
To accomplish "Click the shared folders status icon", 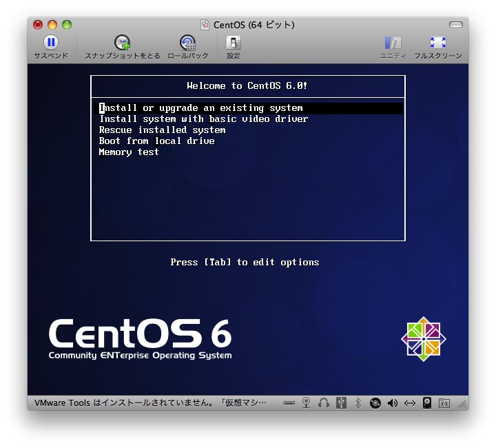I will coord(444,403).
